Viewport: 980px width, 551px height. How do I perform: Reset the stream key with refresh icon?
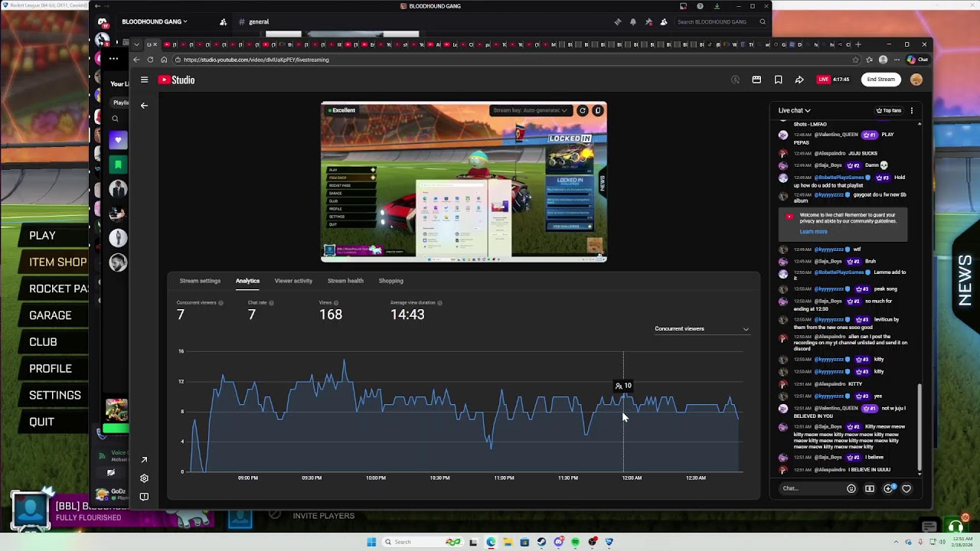coord(582,110)
